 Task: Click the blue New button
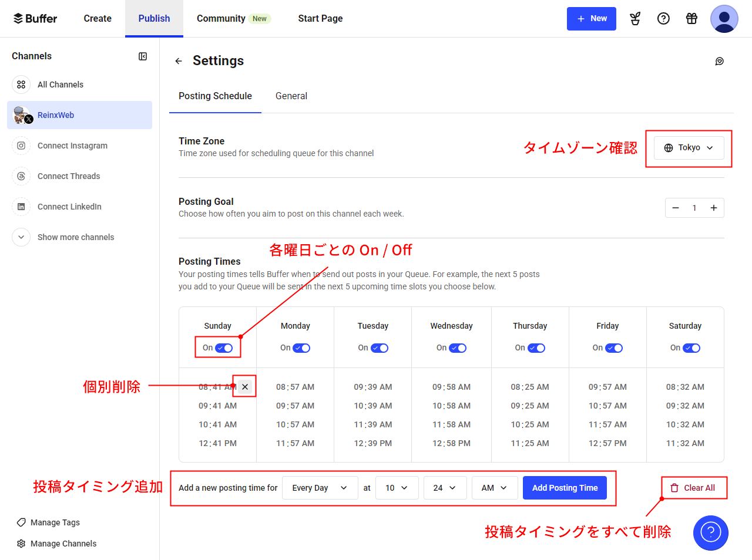point(592,19)
